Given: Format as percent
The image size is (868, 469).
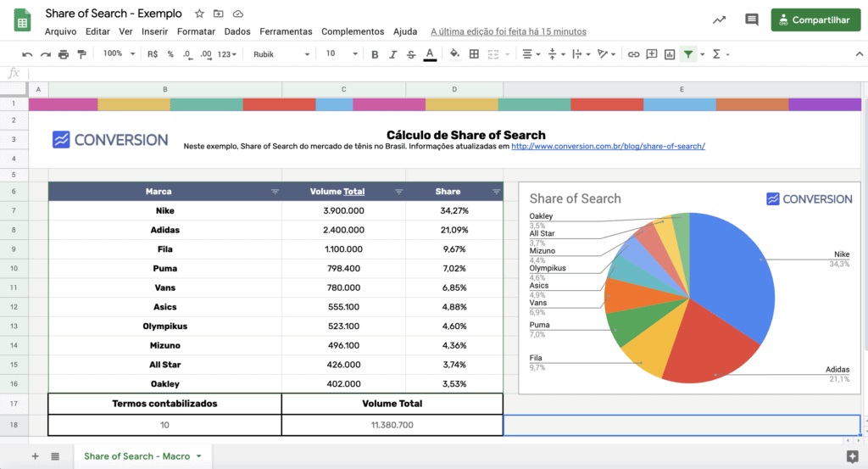Looking at the screenshot, I should tap(170, 54).
